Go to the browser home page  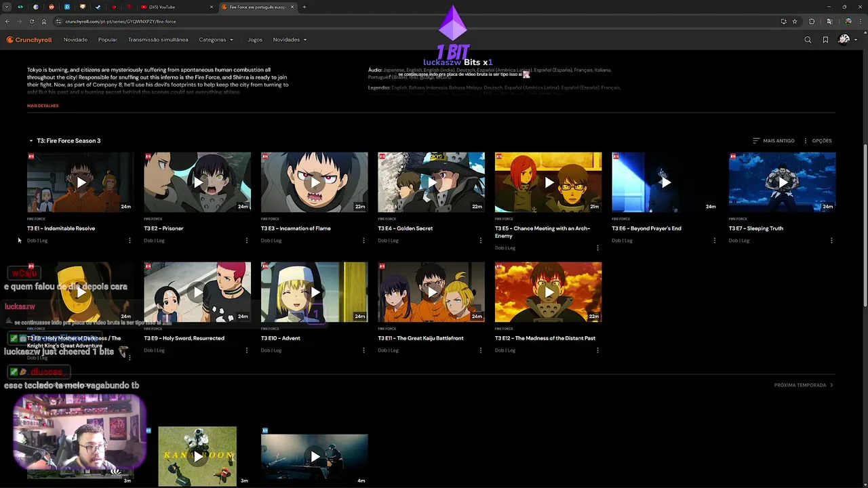tap(44, 21)
